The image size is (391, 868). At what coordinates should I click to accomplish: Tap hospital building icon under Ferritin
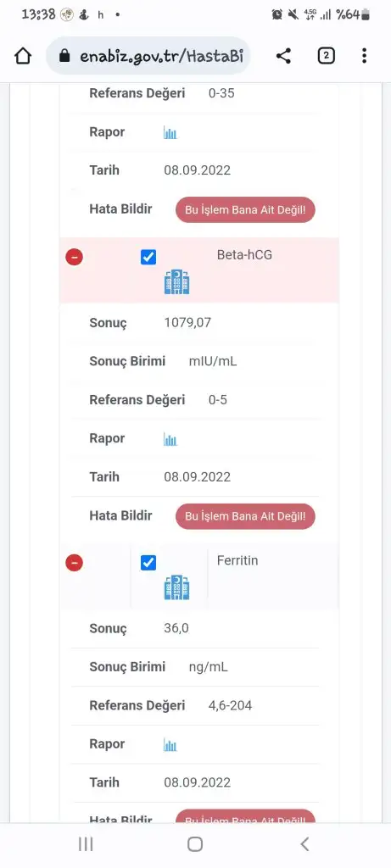click(177, 588)
